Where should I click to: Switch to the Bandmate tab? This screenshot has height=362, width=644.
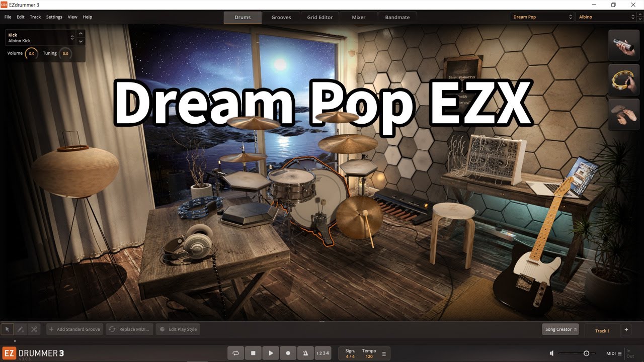(x=397, y=17)
